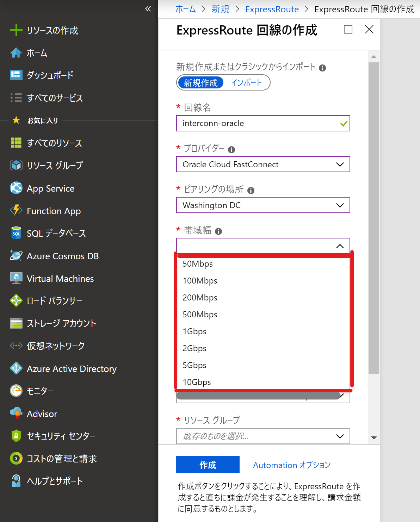Open the リソース グループ dropdown
420x522 pixels.
pyautogui.click(x=263, y=436)
